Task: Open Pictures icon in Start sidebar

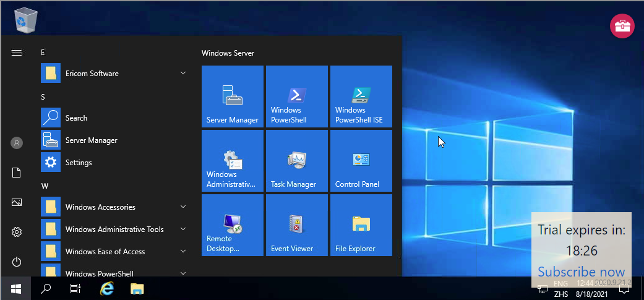Action: pos(17,202)
